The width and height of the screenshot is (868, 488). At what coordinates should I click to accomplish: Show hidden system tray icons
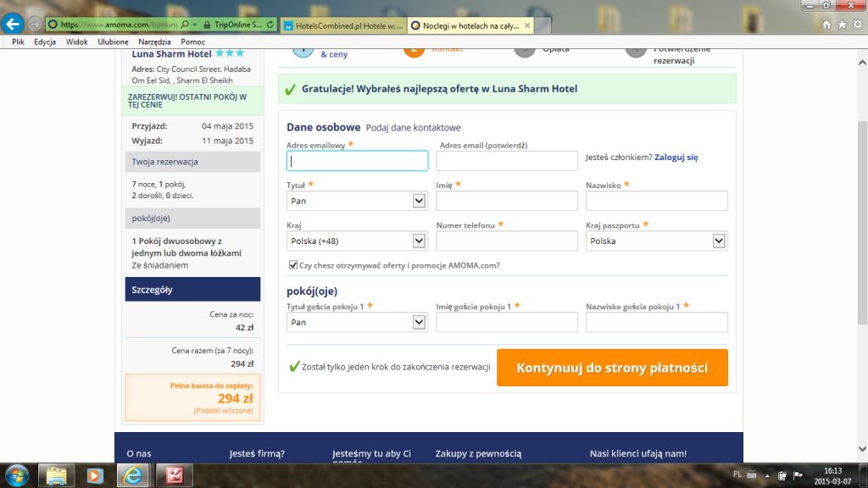tap(767, 475)
